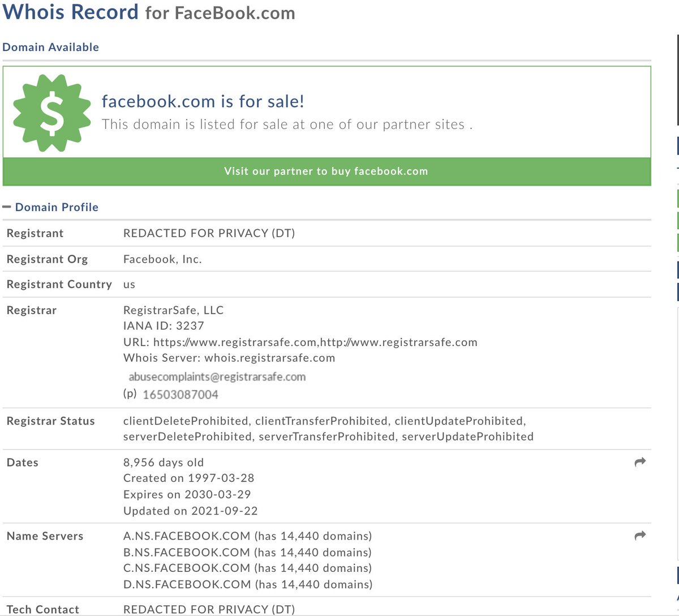Click the share arrow in Dates row
This screenshot has width=679, height=616.
[x=640, y=462]
